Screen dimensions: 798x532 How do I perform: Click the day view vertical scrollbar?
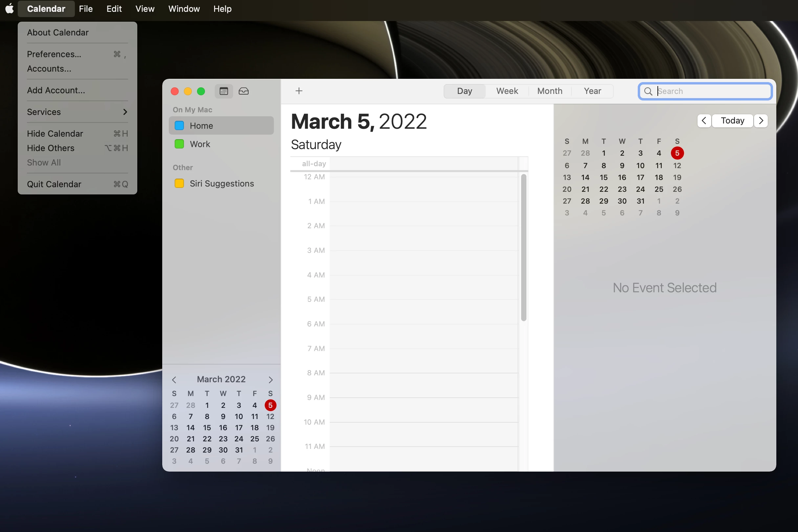pyautogui.click(x=523, y=248)
